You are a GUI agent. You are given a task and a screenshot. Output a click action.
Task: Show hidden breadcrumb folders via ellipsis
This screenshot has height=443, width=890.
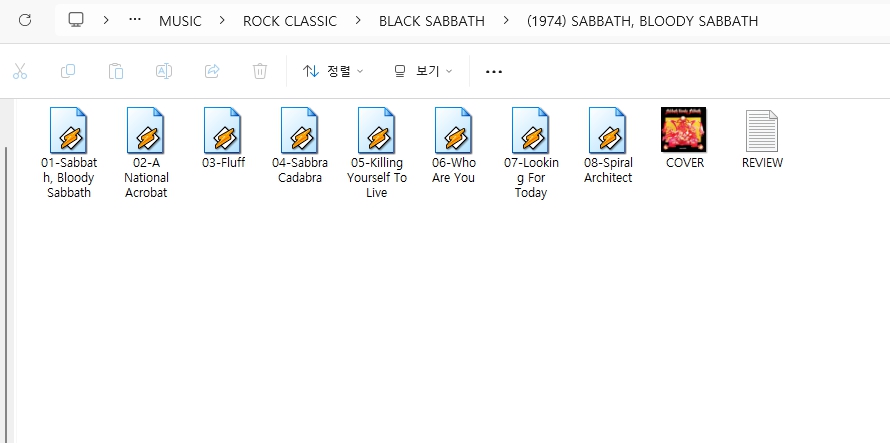pyautogui.click(x=135, y=20)
